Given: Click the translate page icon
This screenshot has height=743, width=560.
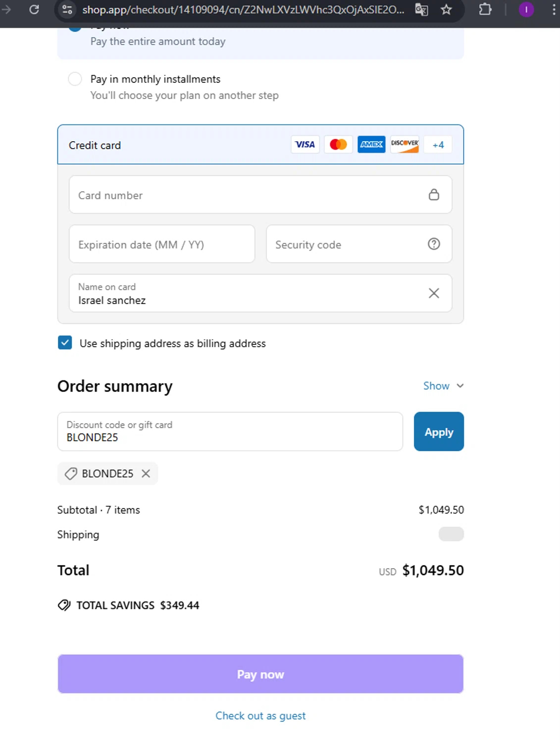Looking at the screenshot, I should (x=421, y=9).
